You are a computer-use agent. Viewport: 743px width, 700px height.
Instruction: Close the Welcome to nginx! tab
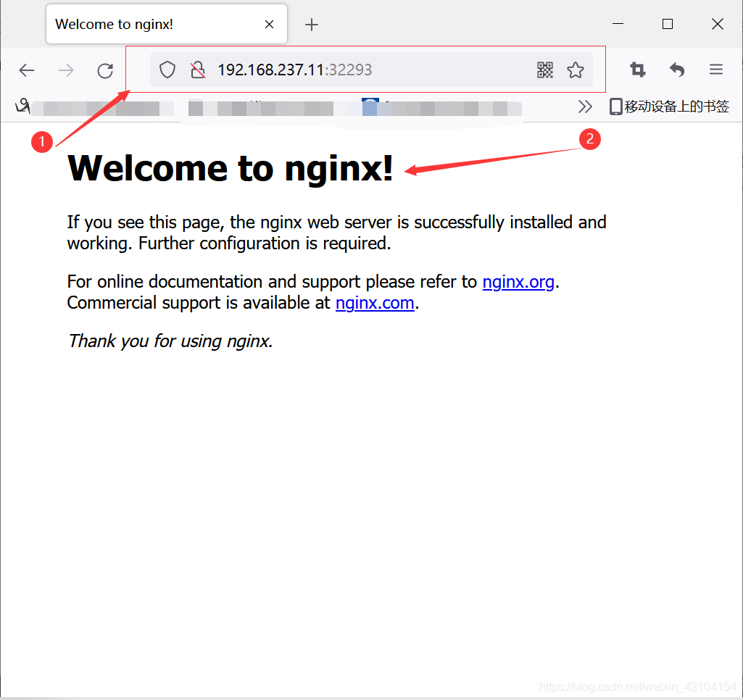point(269,24)
